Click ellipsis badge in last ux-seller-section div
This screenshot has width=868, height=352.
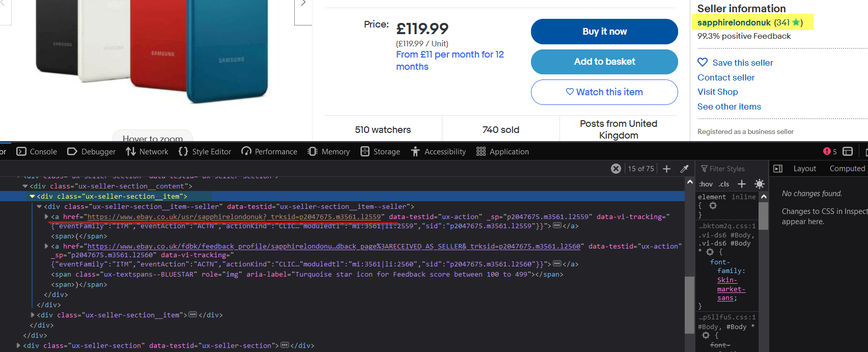point(285,345)
